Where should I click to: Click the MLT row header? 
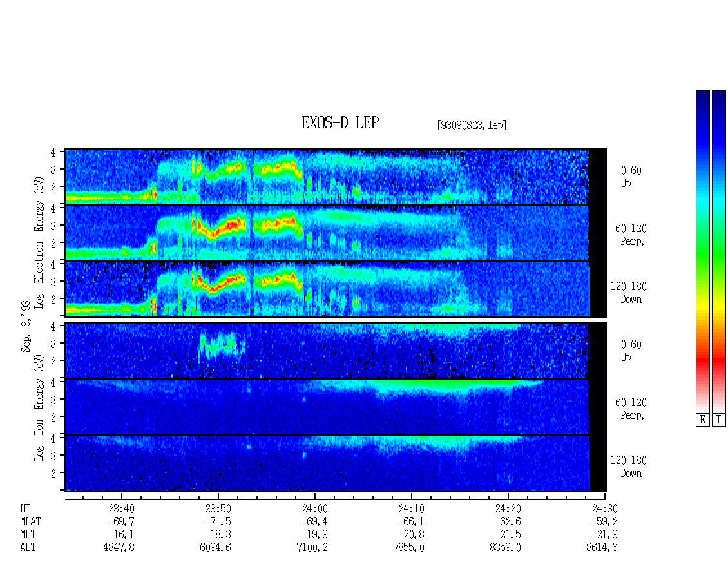[x=28, y=535]
